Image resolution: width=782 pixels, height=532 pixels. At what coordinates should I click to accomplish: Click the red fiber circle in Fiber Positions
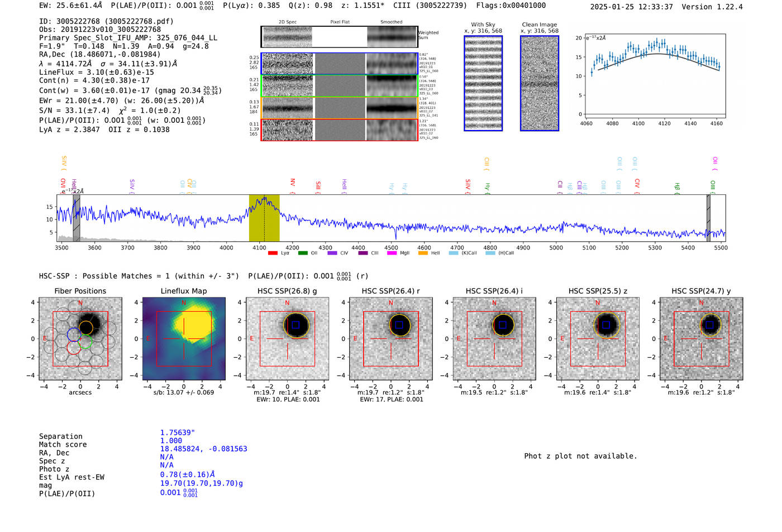click(x=74, y=347)
